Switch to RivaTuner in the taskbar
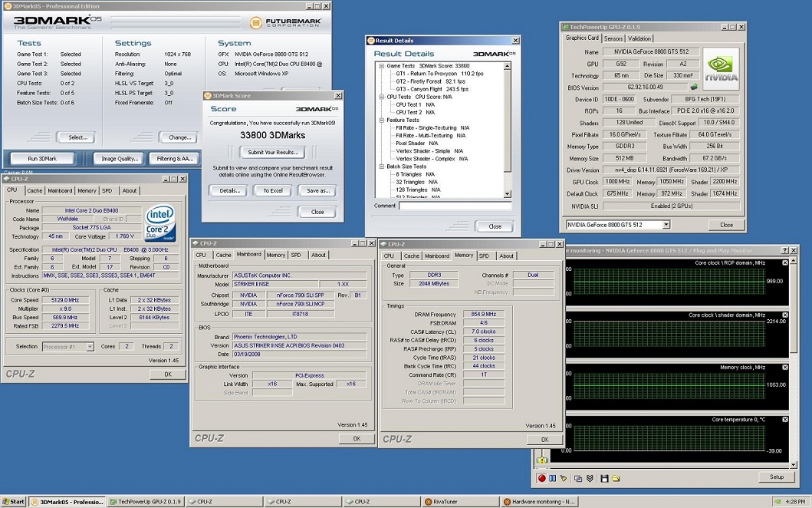This screenshot has height=508, width=812. [x=460, y=501]
